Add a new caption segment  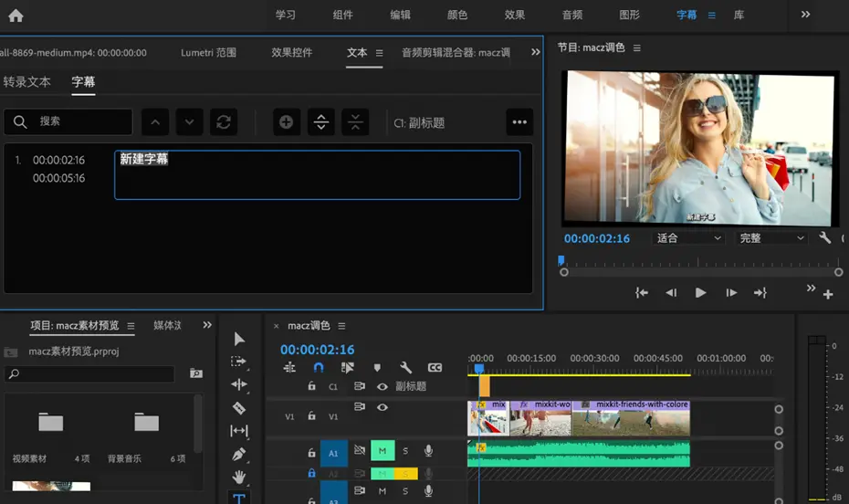pyautogui.click(x=287, y=122)
